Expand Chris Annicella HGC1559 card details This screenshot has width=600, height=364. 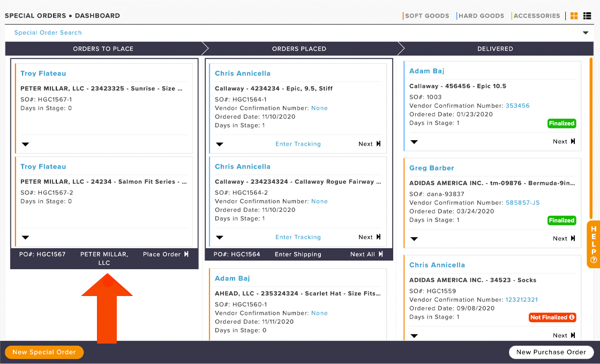point(414,336)
